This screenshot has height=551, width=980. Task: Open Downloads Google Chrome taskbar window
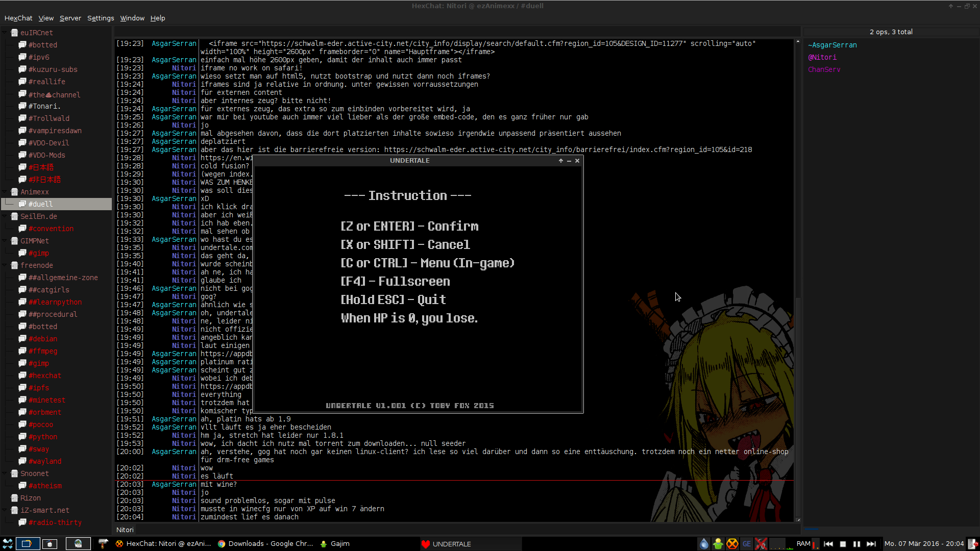(x=265, y=544)
